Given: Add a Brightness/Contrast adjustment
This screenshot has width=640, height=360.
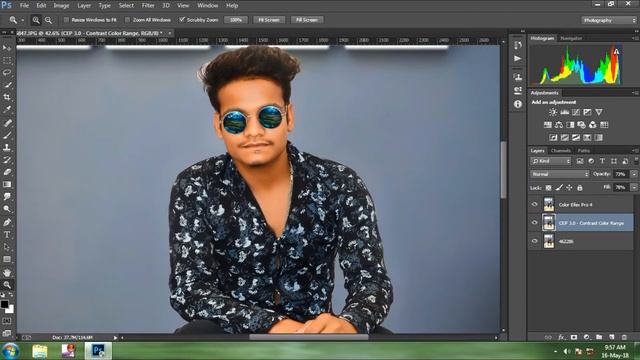Looking at the screenshot, I should click(553, 112).
